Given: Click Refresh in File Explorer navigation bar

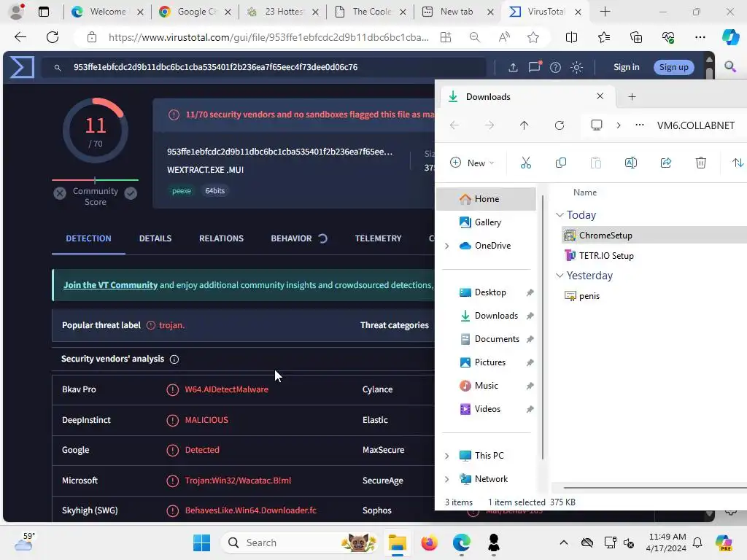Looking at the screenshot, I should pyautogui.click(x=560, y=125).
